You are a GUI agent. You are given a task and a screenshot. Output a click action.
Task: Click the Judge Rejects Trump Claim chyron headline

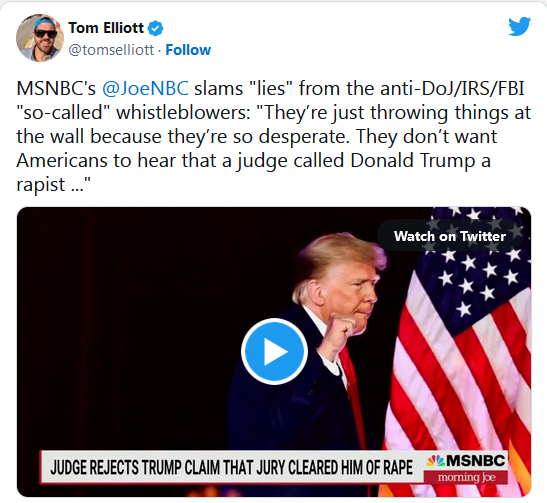pyautogui.click(x=232, y=467)
